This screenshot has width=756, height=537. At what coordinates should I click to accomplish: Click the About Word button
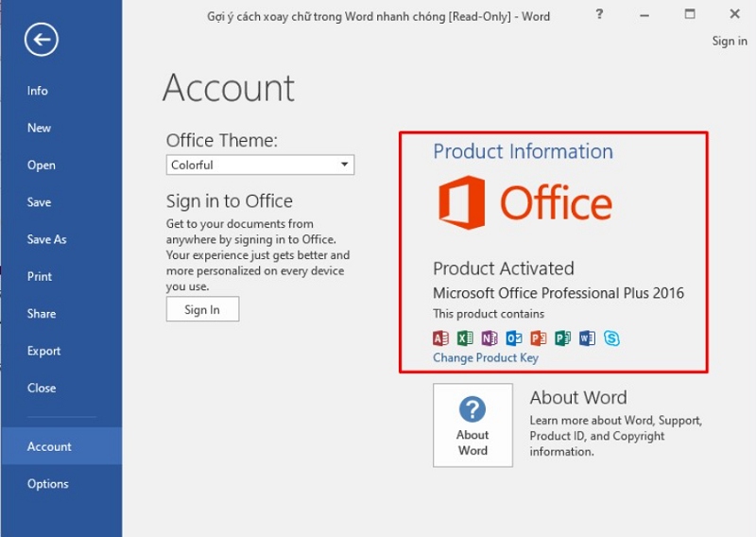(x=472, y=424)
